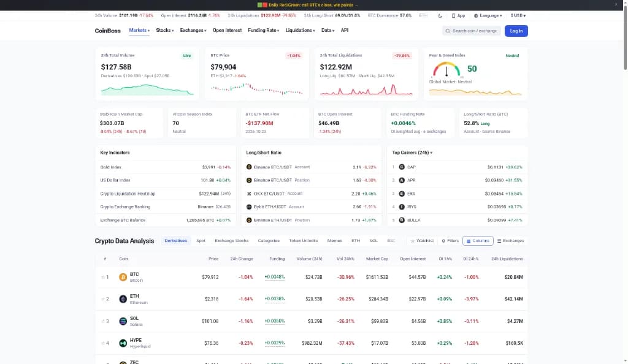Click the search magnifier icon
628x364 pixels.
448,31
